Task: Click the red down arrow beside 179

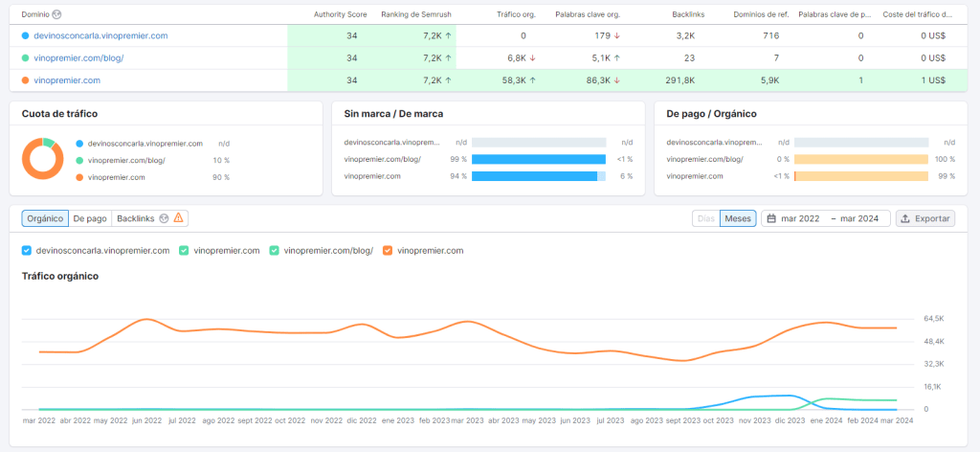Action: [x=617, y=36]
